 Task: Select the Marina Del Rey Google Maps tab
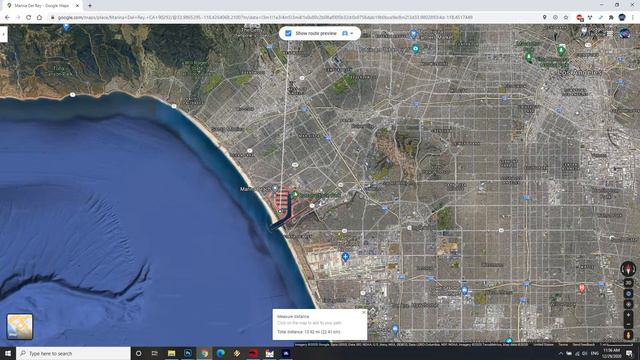pos(42,6)
